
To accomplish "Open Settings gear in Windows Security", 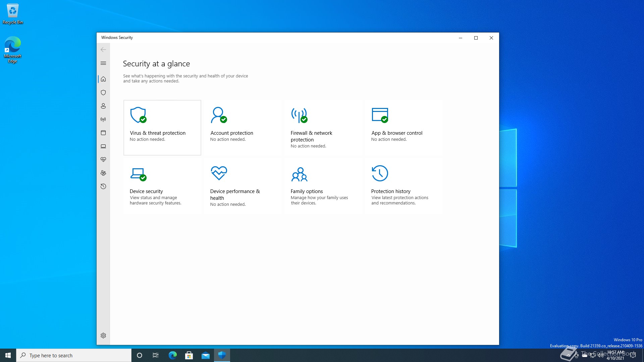I will tap(103, 336).
